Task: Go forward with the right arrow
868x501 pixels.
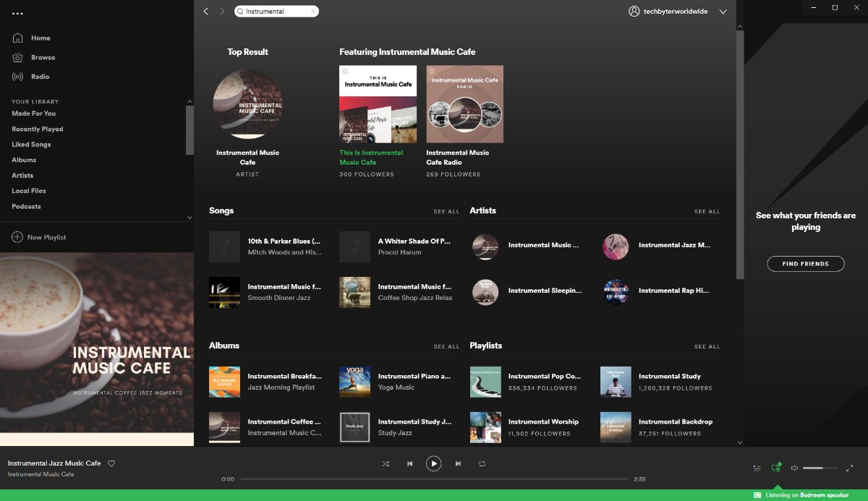Action: 222,12
